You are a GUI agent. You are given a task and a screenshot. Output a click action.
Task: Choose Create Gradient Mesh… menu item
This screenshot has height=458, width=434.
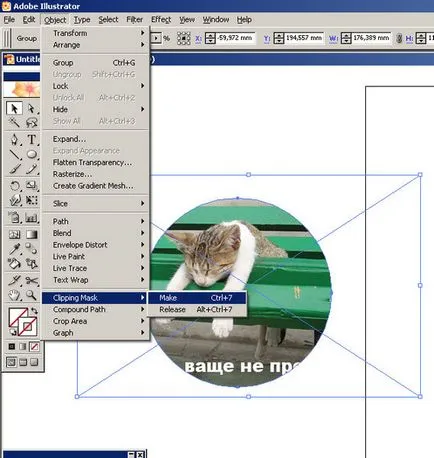click(x=96, y=186)
